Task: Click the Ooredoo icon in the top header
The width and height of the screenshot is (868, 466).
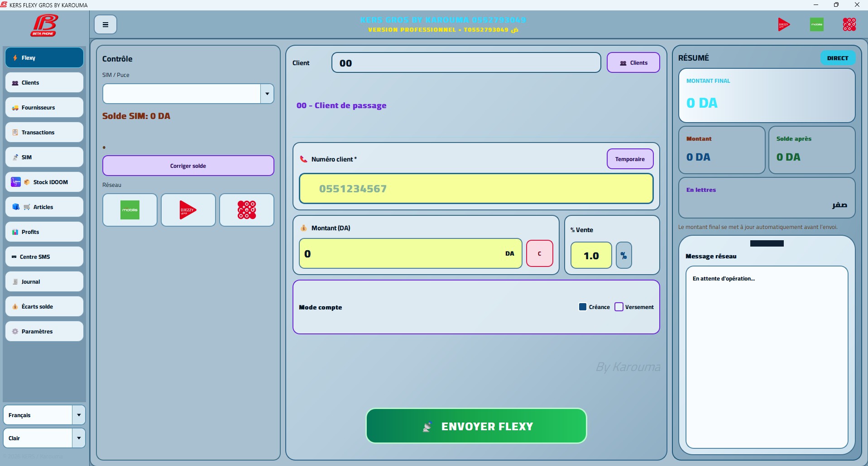Action: 849,24
